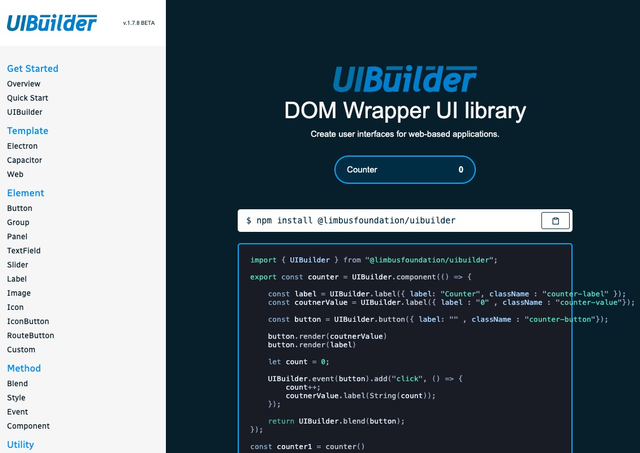Open the Button element docs

(20, 208)
